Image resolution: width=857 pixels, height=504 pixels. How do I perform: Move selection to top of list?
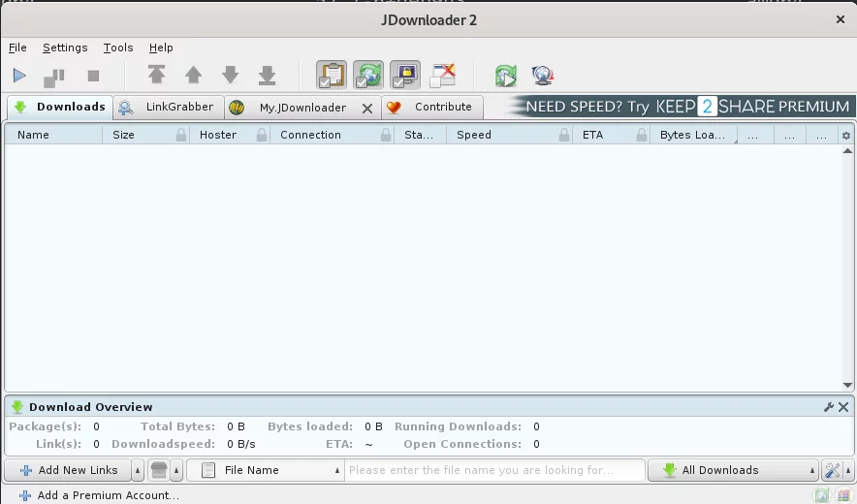156,75
